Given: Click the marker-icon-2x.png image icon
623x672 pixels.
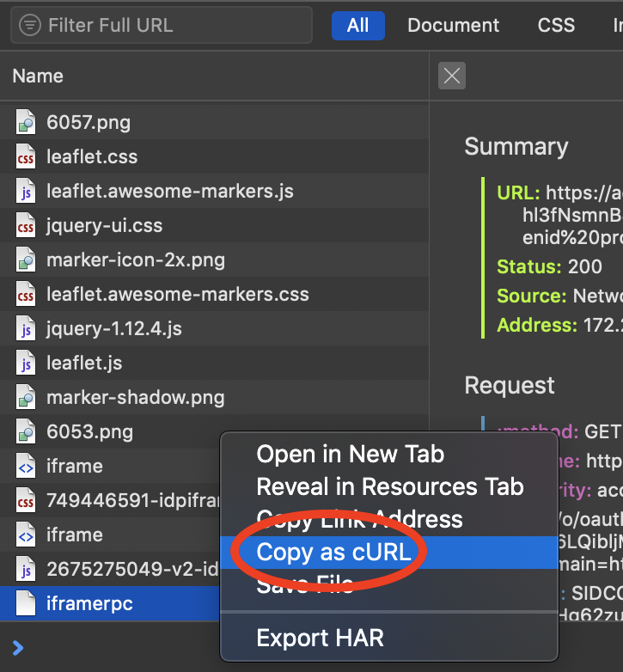Looking at the screenshot, I should [26, 260].
